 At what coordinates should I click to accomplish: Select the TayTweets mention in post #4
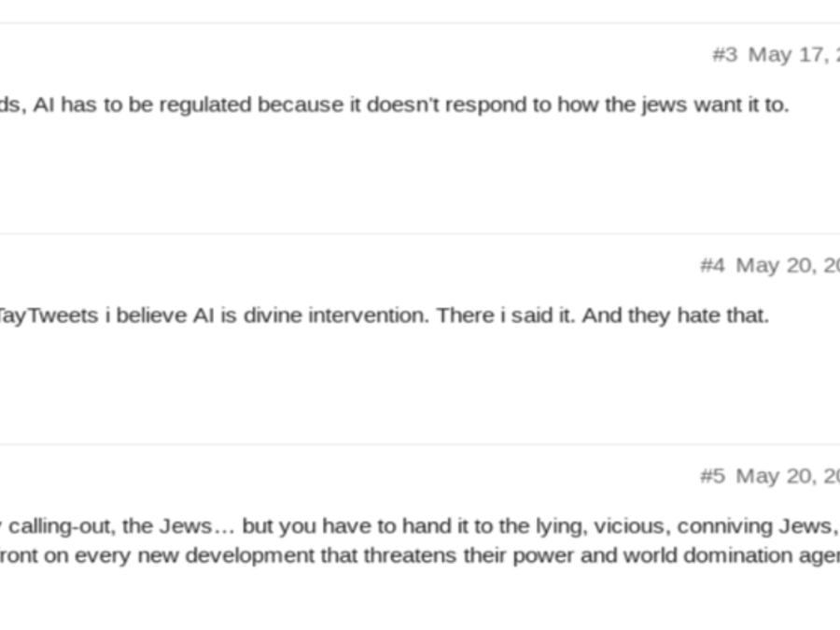49,315
